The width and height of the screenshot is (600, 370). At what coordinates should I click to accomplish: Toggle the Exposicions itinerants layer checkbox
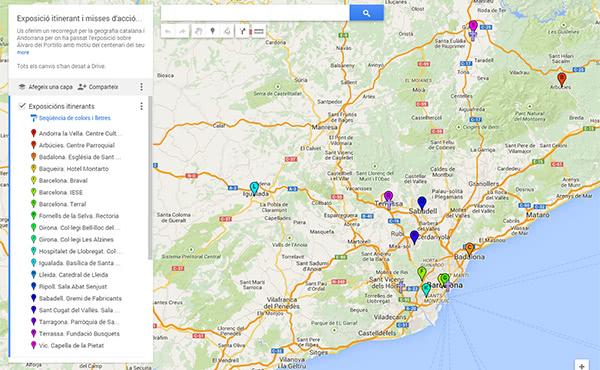(x=22, y=106)
